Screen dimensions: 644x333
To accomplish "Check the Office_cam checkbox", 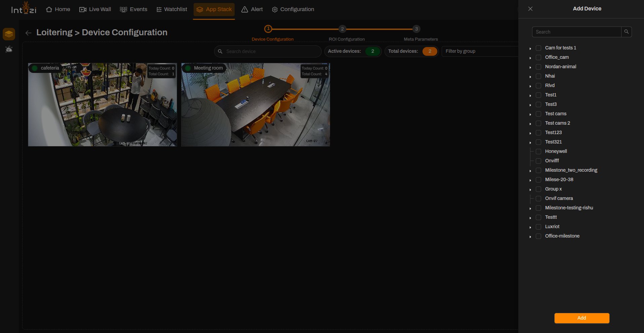I will (x=538, y=57).
